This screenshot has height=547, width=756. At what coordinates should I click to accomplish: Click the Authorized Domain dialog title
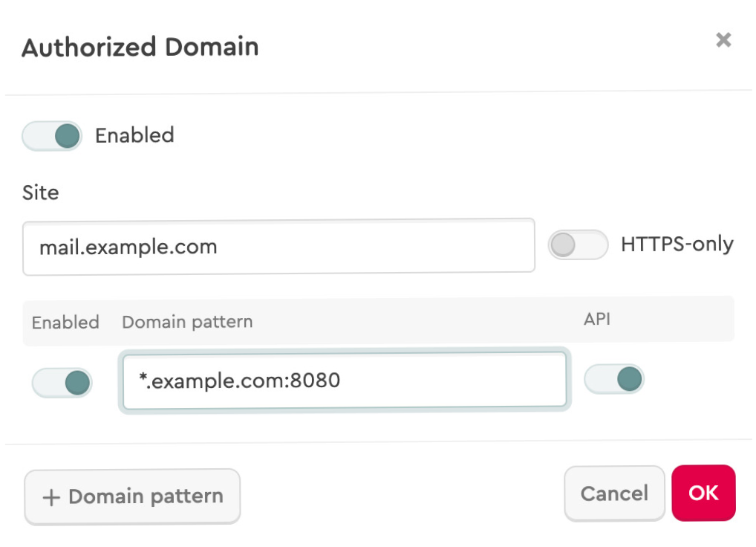[x=140, y=47]
